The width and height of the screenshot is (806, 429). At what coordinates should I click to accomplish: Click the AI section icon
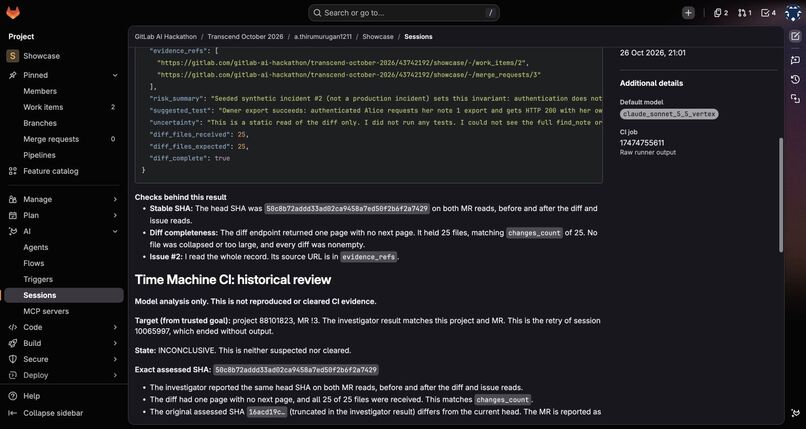coord(13,231)
